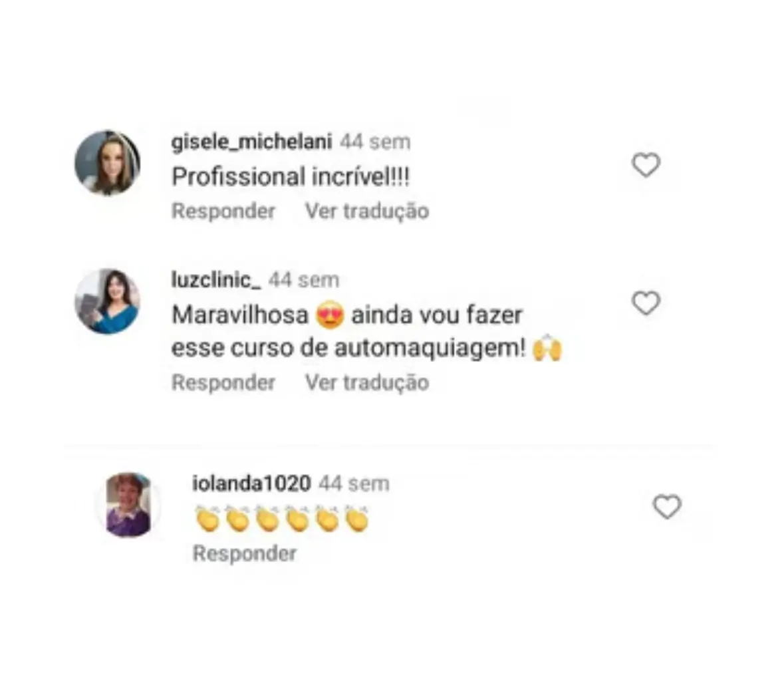Translate the 'Profissional incrível!!!' comment
Viewport: 784px width, 695px height.
[x=367, y=211]
